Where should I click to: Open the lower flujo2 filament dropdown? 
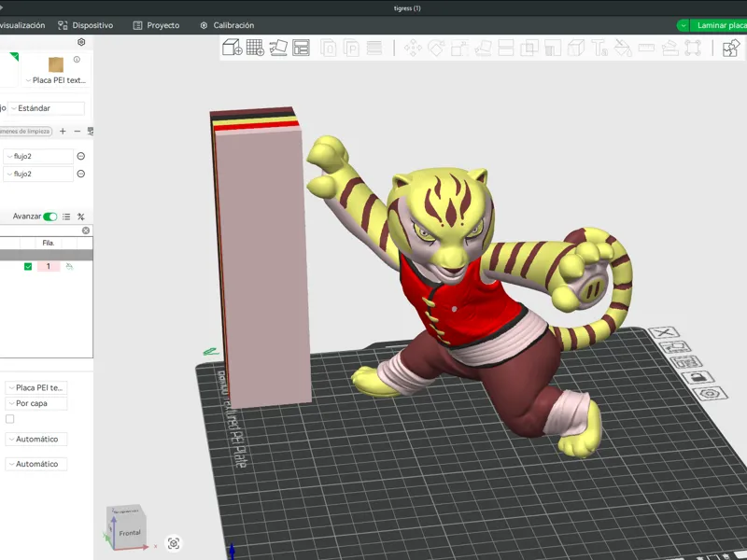pos(39,174)
